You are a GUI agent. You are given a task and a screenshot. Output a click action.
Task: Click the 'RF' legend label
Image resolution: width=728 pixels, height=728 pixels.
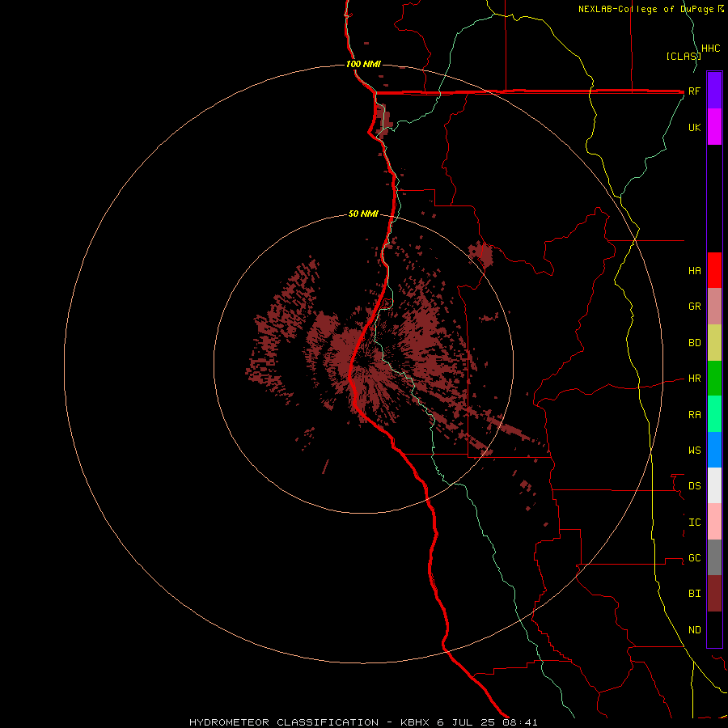click(x=694, y=91)
